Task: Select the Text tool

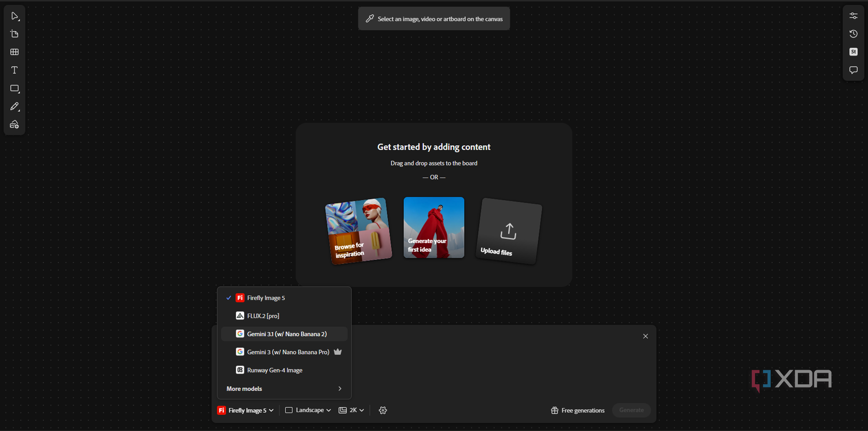Action: [14, 70]
